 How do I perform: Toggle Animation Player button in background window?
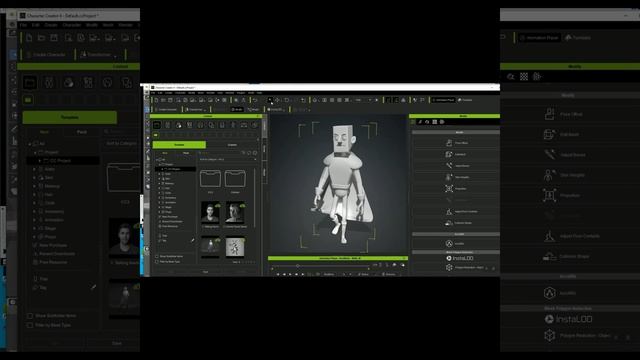pos(538,38)
